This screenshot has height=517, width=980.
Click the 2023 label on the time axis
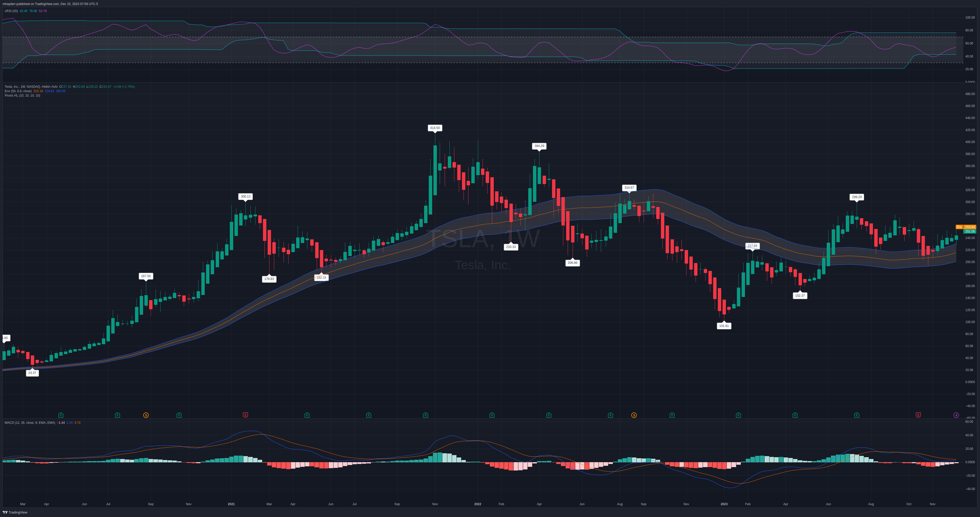(724, 504)
